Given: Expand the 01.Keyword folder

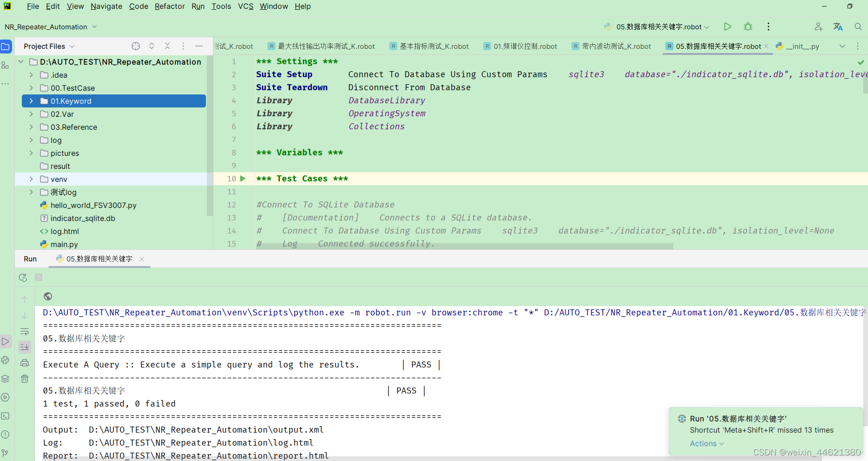Looking at the screenshot, I should tap(31, 101).
